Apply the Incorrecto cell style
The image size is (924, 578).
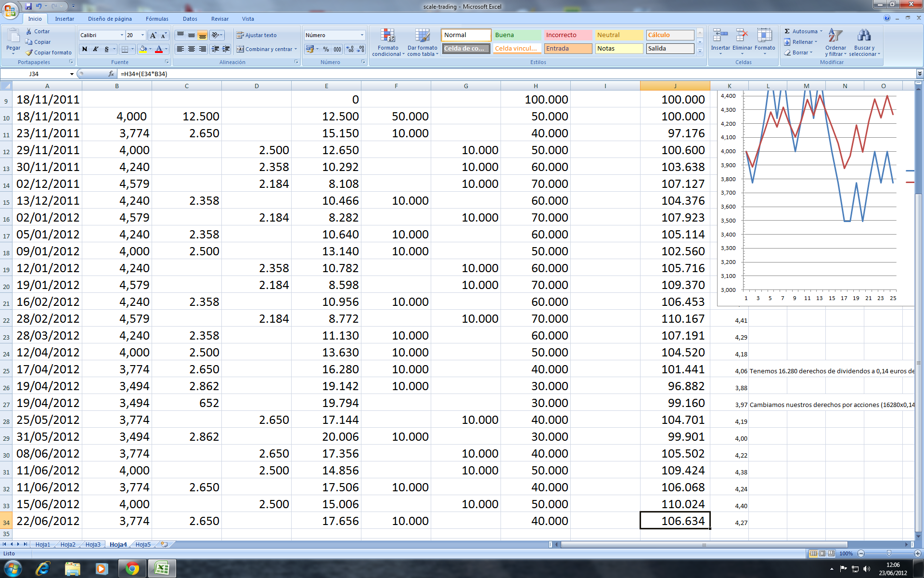coord(568,35)
